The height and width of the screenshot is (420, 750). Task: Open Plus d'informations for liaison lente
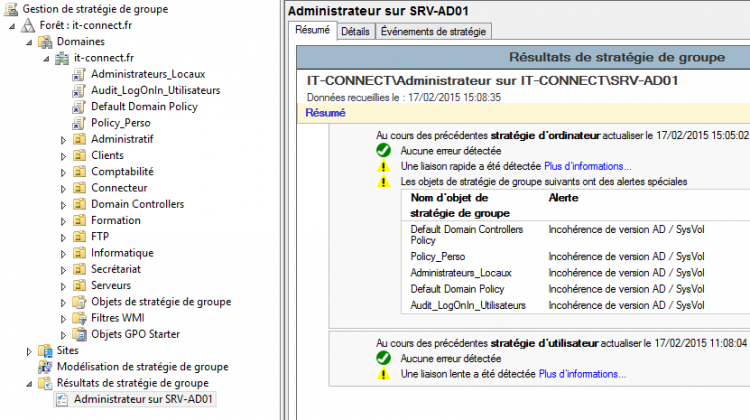(583, 374)
